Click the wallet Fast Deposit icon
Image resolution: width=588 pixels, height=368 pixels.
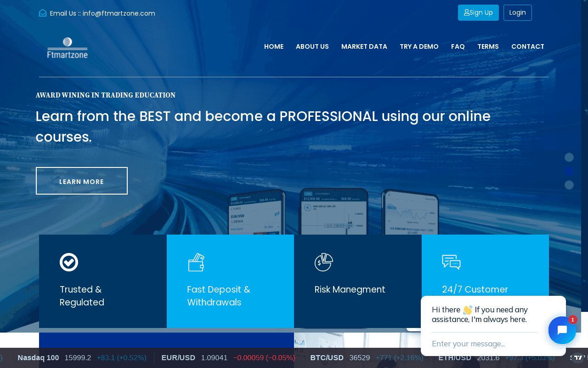[196, 262]
